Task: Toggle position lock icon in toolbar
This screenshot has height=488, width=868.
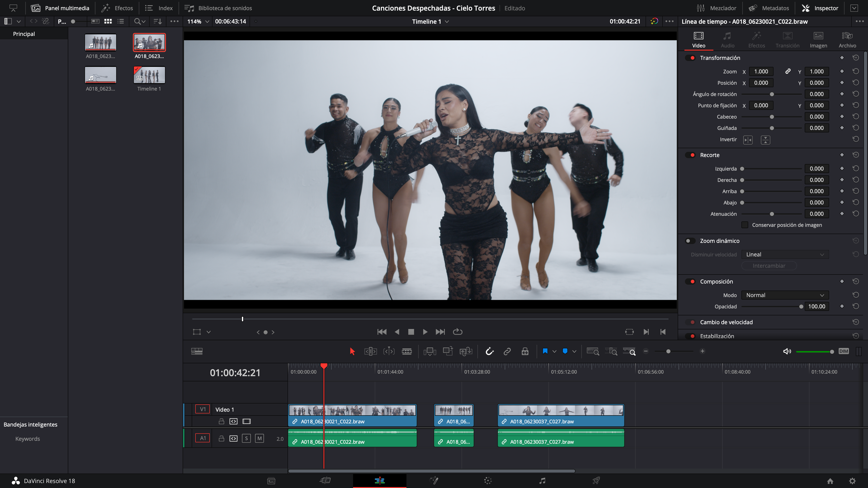Action: (x=525, y=351)
